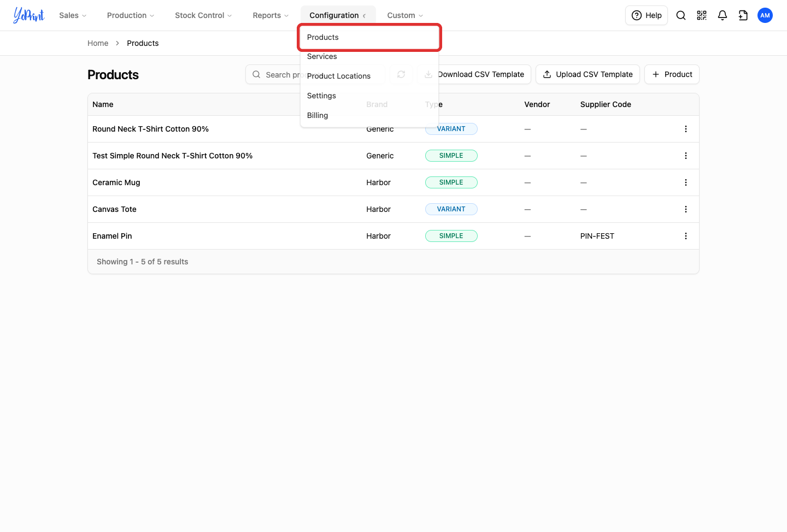Click the Upload CSV Template button
Viewport: 787px width, 532px height.
click(588, 74)
